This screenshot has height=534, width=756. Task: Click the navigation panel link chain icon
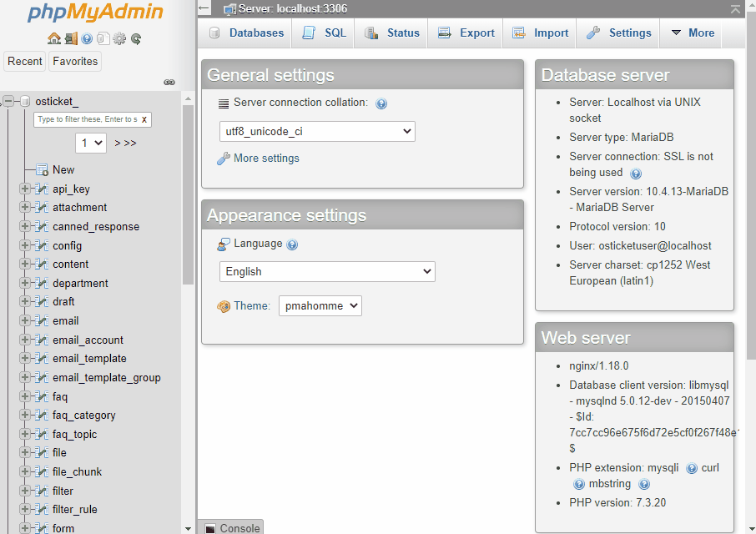click(x=169, y=83)
